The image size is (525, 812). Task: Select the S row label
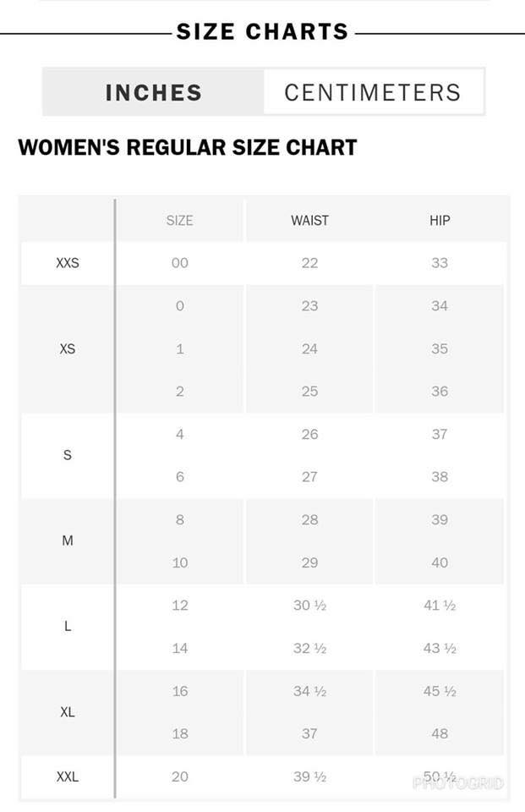pyautogui.click(x=68, y=455)
